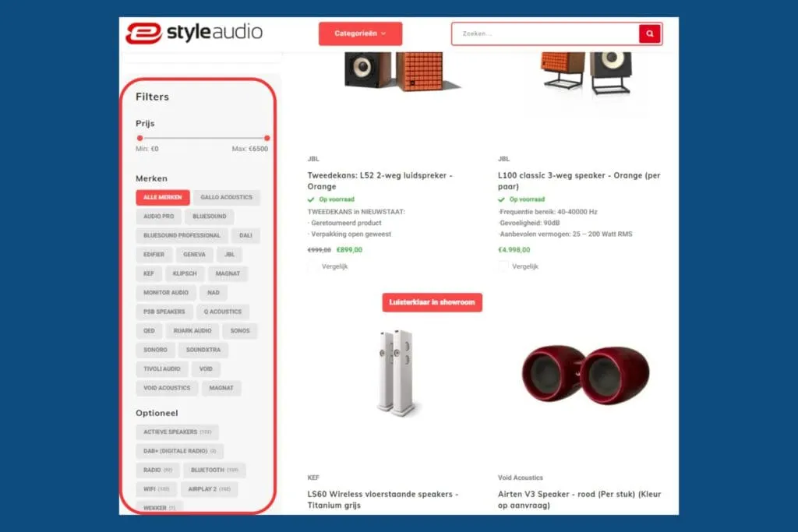Filter by Dali brand

[x=245, y=235]
